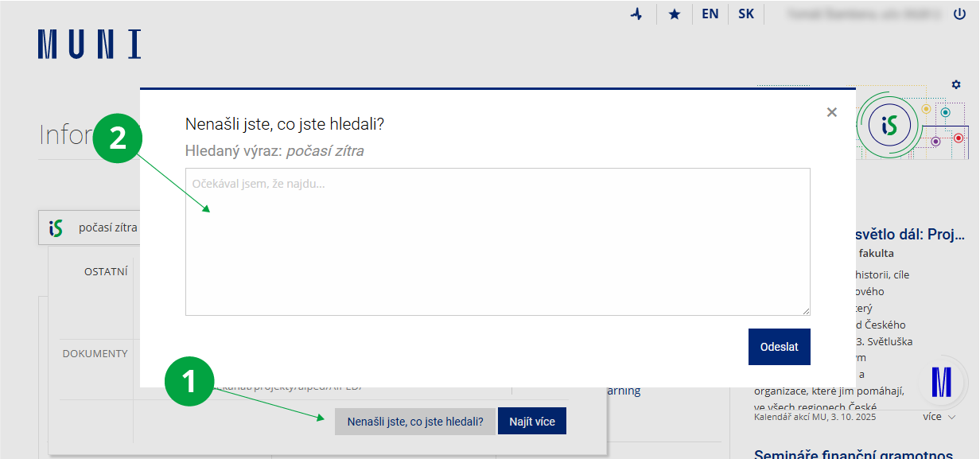Image resolution: width=980 pixels, height=459 pixels.
Task: Select the OSTATNÍ results category
Action: pyautogui.click(x=106, y=272)
